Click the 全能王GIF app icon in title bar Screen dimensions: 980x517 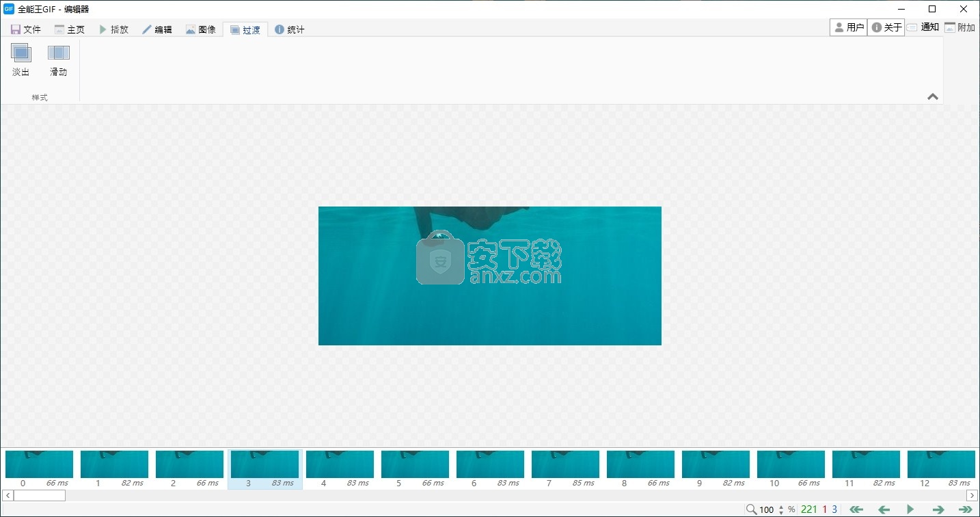[9, 9]
